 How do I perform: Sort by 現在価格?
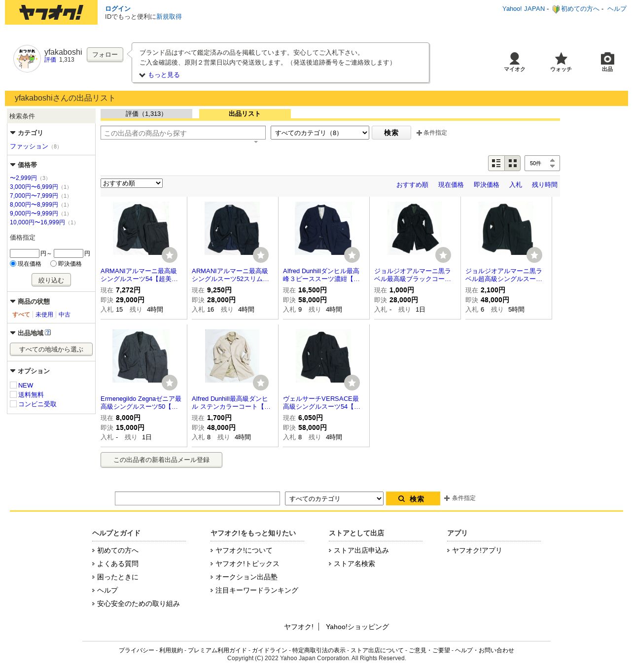tap(451, 185)
